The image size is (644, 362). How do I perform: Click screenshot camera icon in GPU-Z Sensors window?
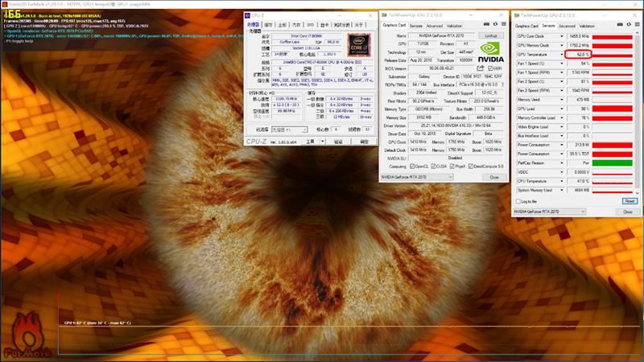620,25
